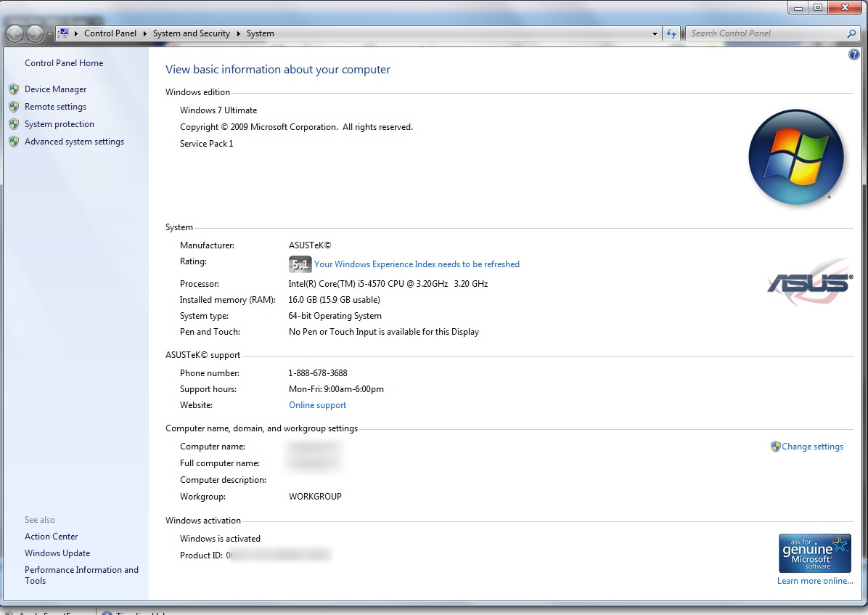
Task: Open System protection
Action: [x=60, y=124]
